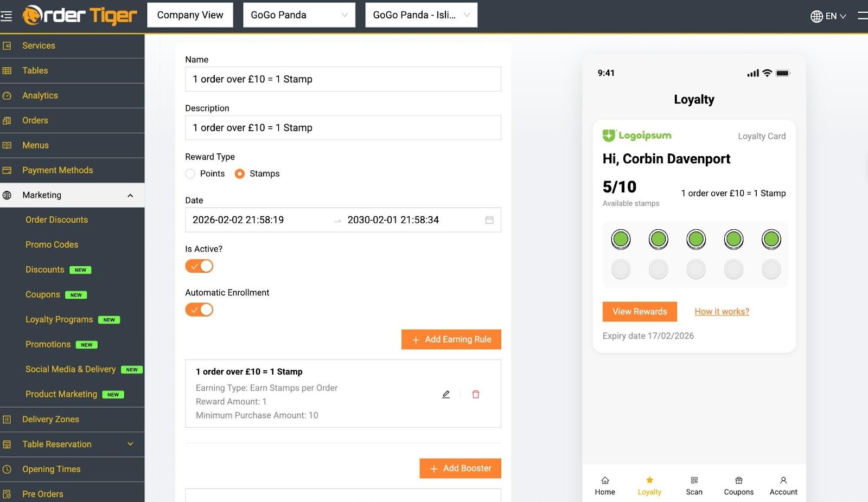Open Discounts menu item
Viewport: 868px width, 502px height.
pyautogui.click(x=45, y=269)
